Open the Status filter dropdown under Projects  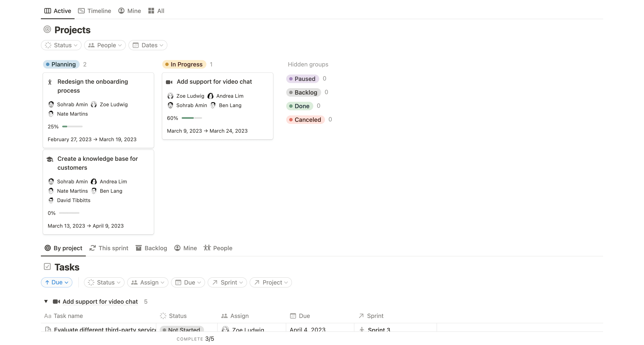tap(61, 45)
